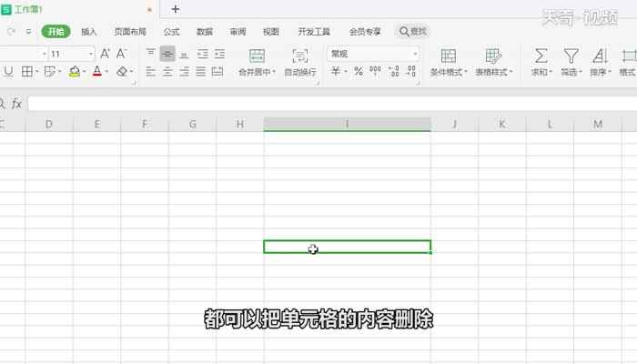Open the font size dropdown
Screen dimensions: 637x364
point(91,54)
